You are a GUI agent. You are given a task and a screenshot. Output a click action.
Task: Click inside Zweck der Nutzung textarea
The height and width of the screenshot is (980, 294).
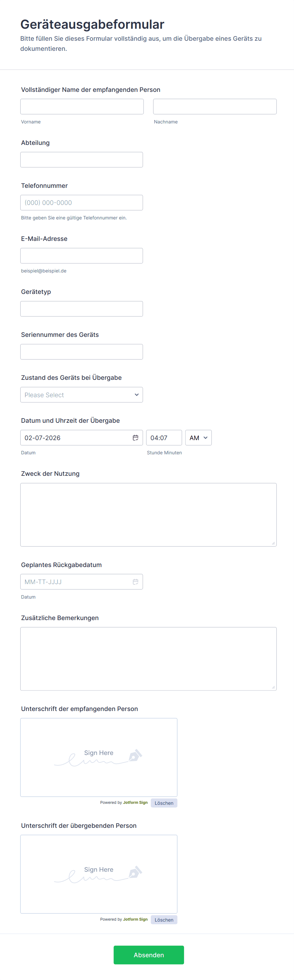point(148,514)
